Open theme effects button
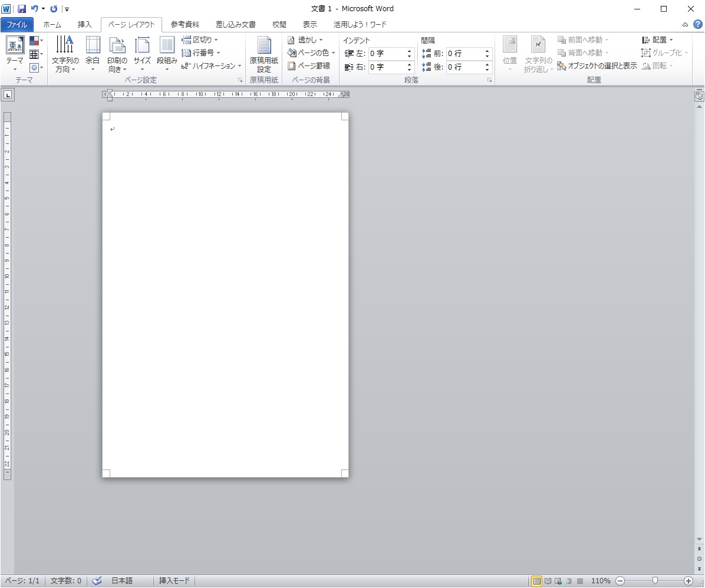 click(36, 67)
